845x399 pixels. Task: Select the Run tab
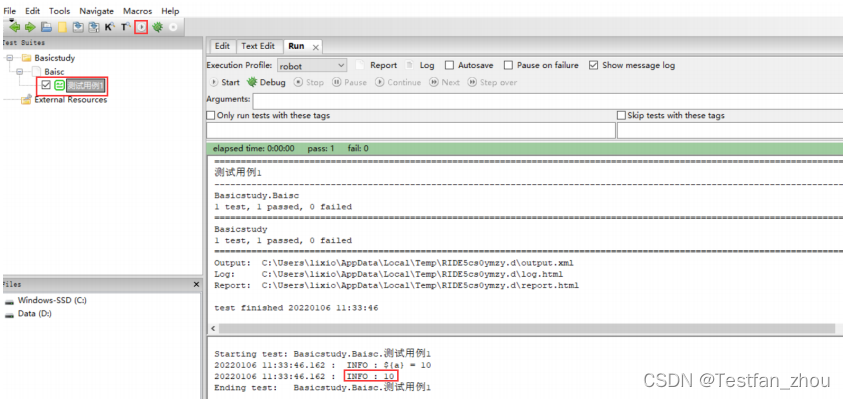(x=296, y=46)
